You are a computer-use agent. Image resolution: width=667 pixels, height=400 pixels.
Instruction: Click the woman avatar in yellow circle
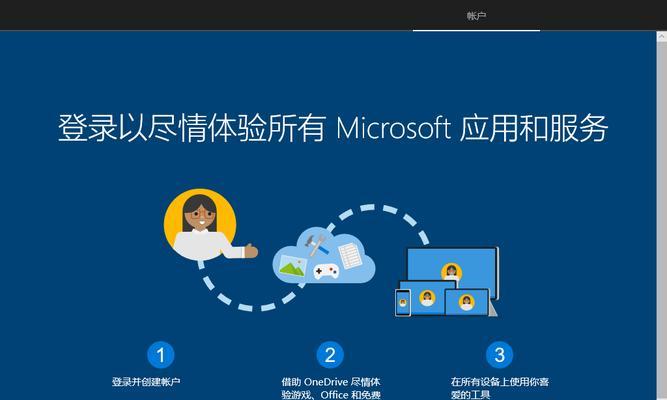coord(201,224)
